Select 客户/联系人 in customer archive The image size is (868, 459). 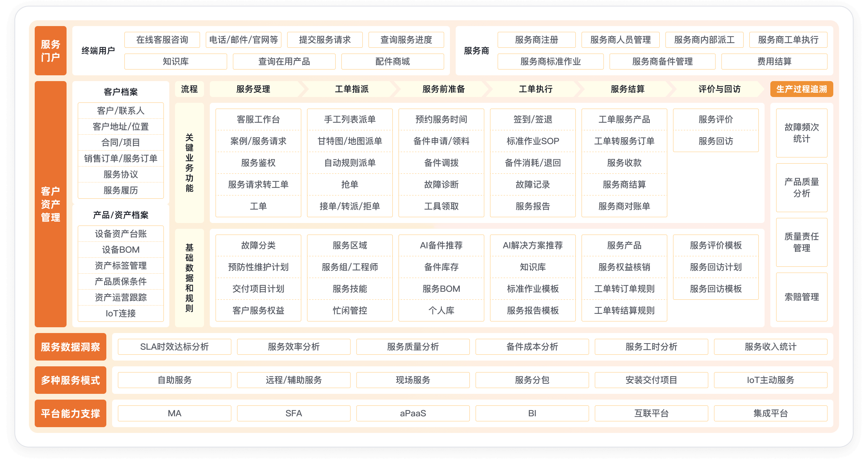coord(120,110)
